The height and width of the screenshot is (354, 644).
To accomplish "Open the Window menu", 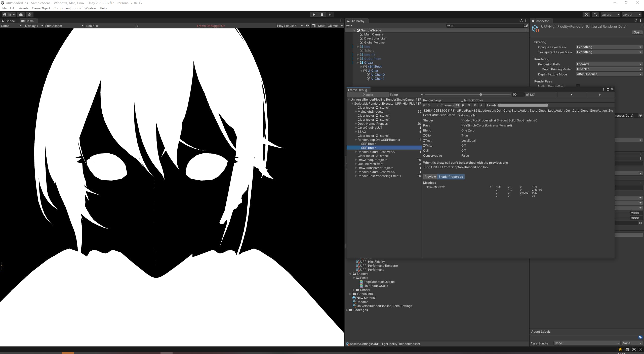I will click(x=90, y=8).
